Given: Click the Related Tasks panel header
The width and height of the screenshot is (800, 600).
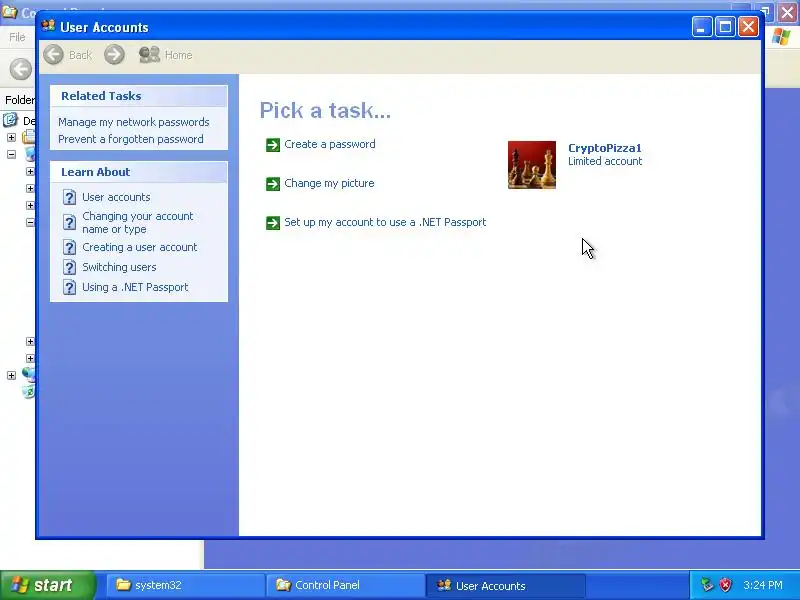Looking at the screenshot, I should pos(139,96).
